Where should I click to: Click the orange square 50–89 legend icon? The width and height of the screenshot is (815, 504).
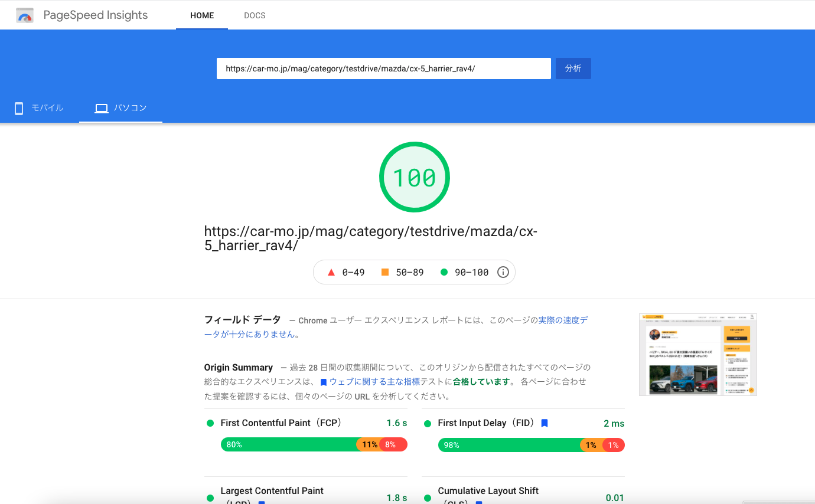(x=385, y=272)
